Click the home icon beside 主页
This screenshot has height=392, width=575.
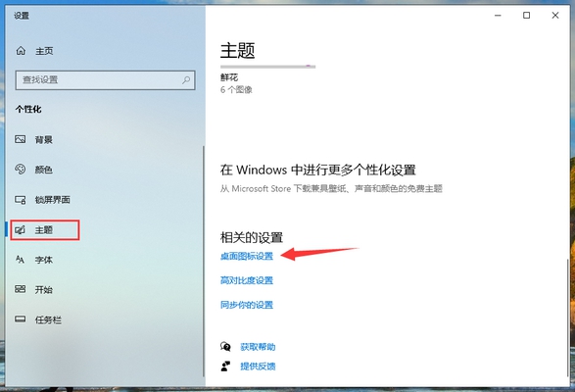(21, 51)
